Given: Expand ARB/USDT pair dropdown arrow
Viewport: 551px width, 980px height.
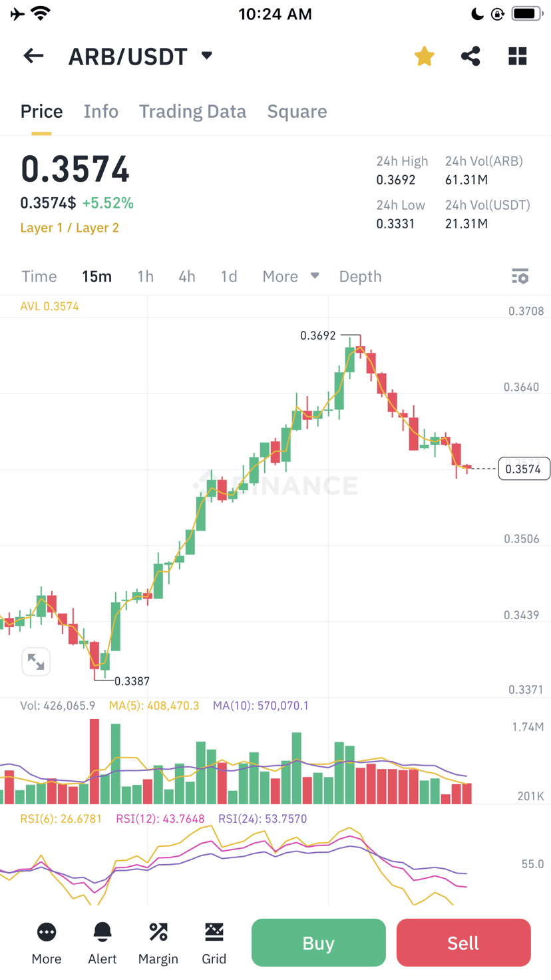Looking at the screenshot, I should pyautogui.click(x=207, y=55).
